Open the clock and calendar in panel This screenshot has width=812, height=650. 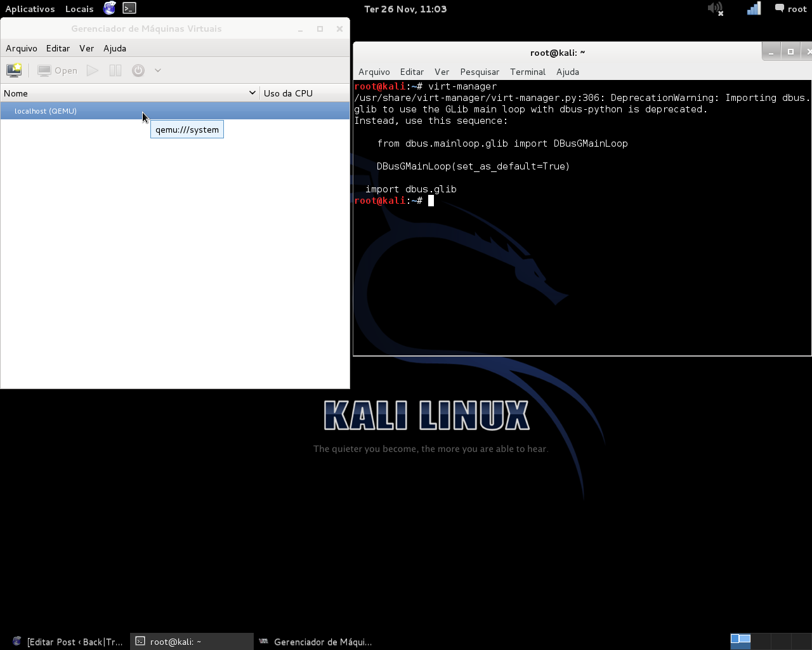[405, 9]
